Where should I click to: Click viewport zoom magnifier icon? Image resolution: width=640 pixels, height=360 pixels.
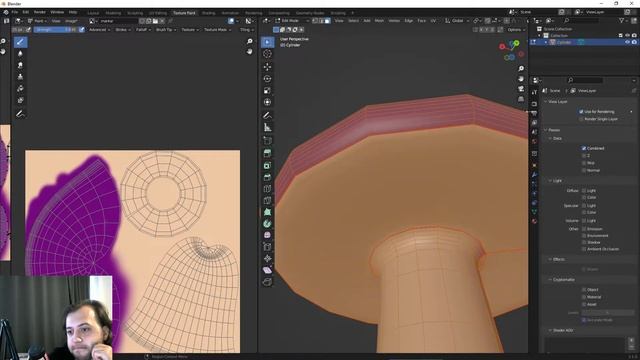[x=521, y=69]
